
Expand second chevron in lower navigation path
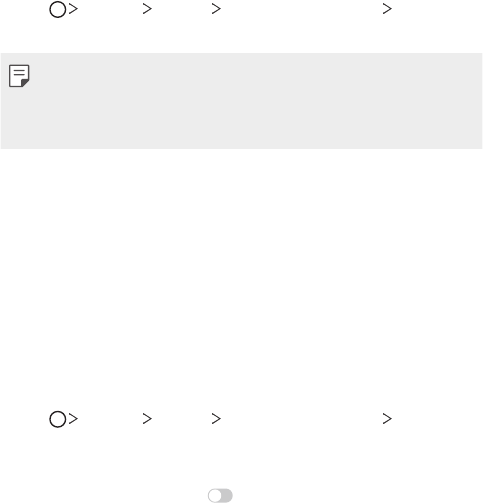147,419
